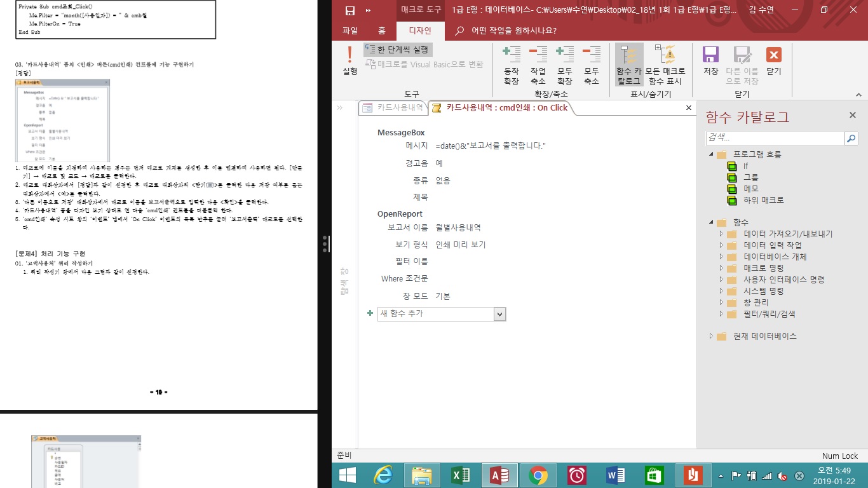Click the ribbon Close (닫기) macro icon

pyautogui.click(x=773, y=61)
